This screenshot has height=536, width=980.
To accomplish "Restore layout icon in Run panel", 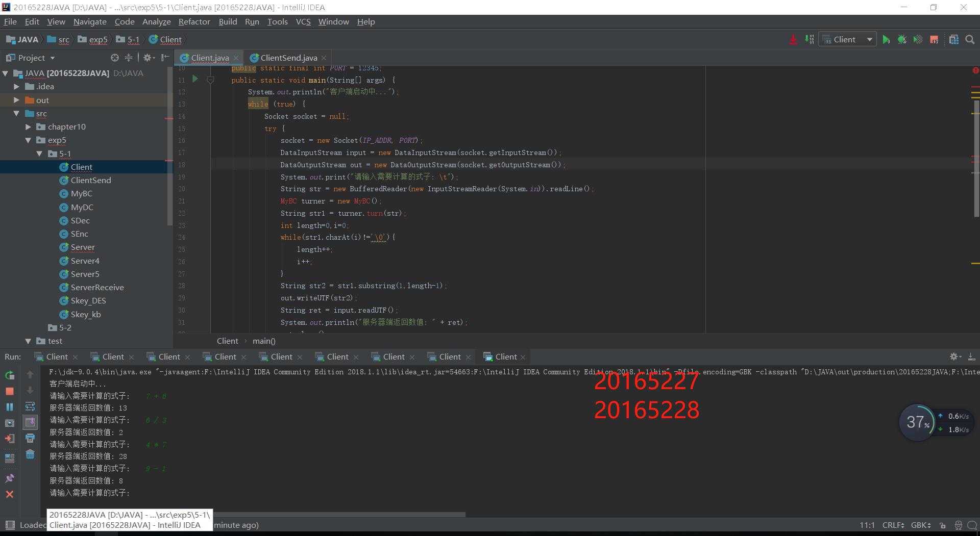I will tap(10, 458).
